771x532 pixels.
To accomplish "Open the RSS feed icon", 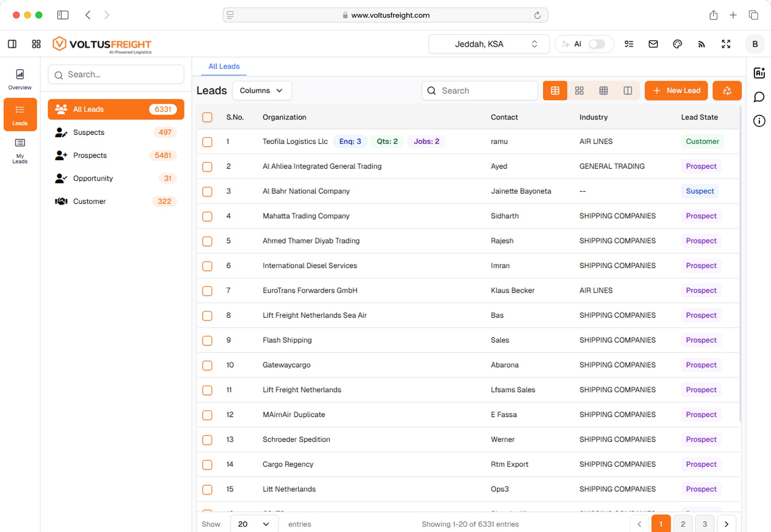I will coord(701,44).
